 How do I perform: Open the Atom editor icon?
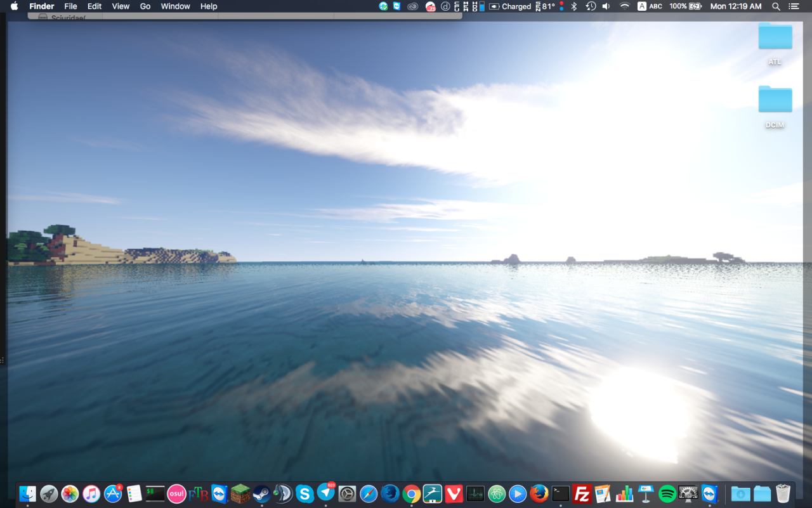pos(497,493)
